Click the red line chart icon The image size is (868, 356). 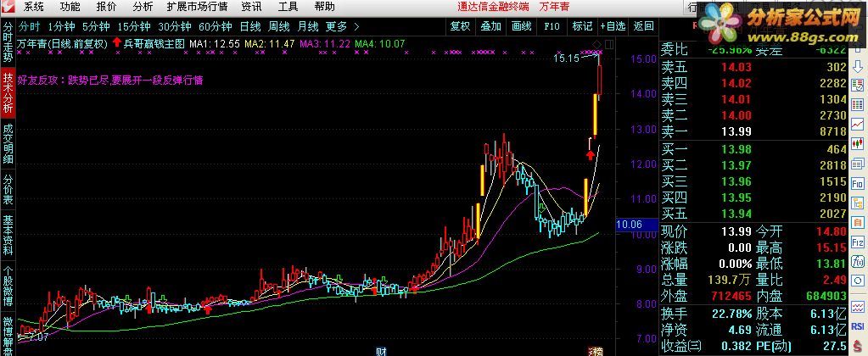858,123
